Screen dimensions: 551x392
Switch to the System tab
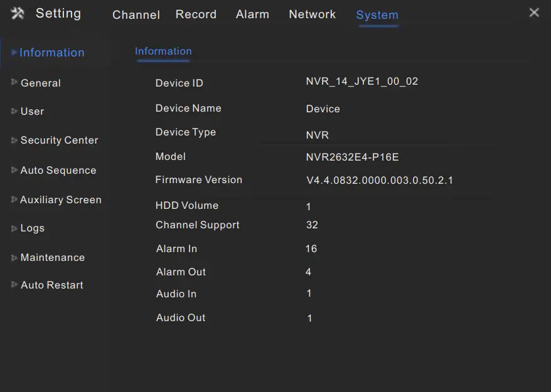[x=377, y=14]
